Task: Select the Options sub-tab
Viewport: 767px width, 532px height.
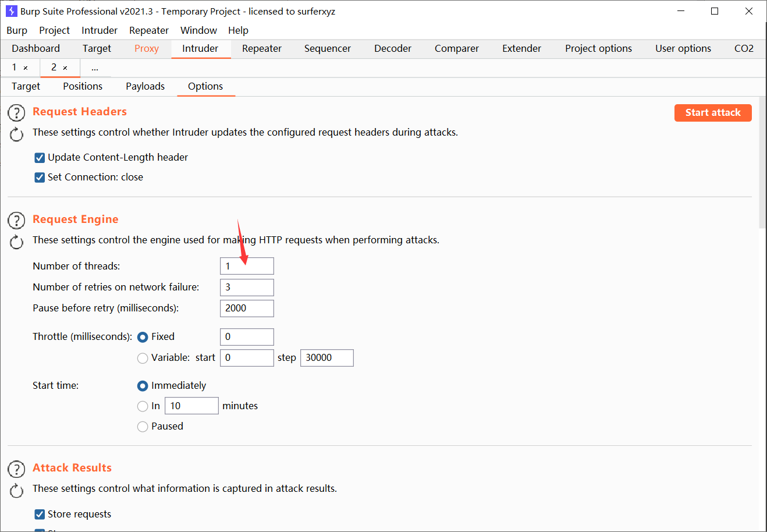Action: pyautogui.click(x=205, y=86)
